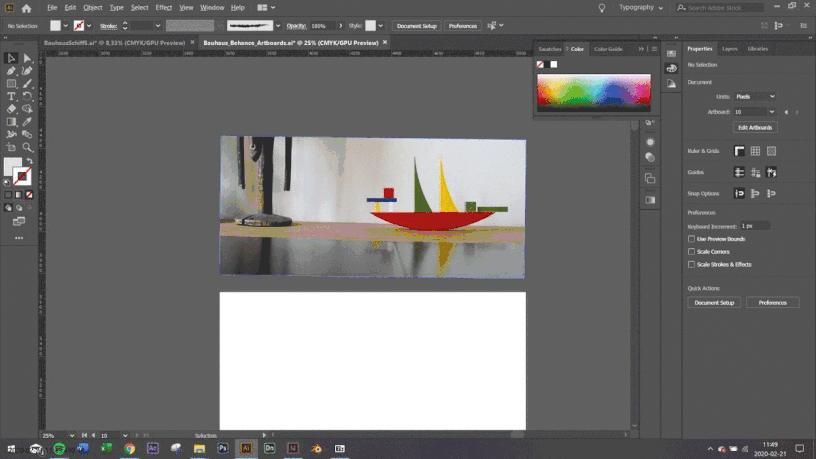
Task: Click the Edit Artboards button
Action: coord(755,128)
